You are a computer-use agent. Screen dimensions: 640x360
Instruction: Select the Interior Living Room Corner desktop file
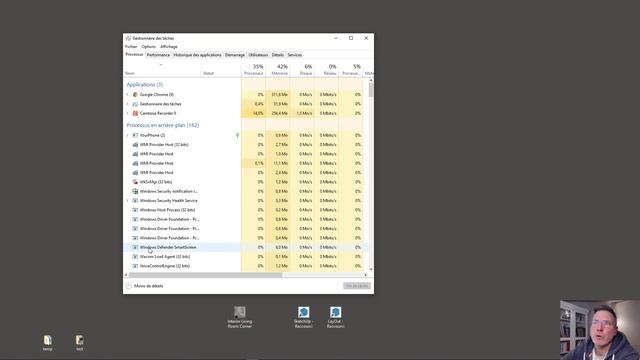pos(240,318)
